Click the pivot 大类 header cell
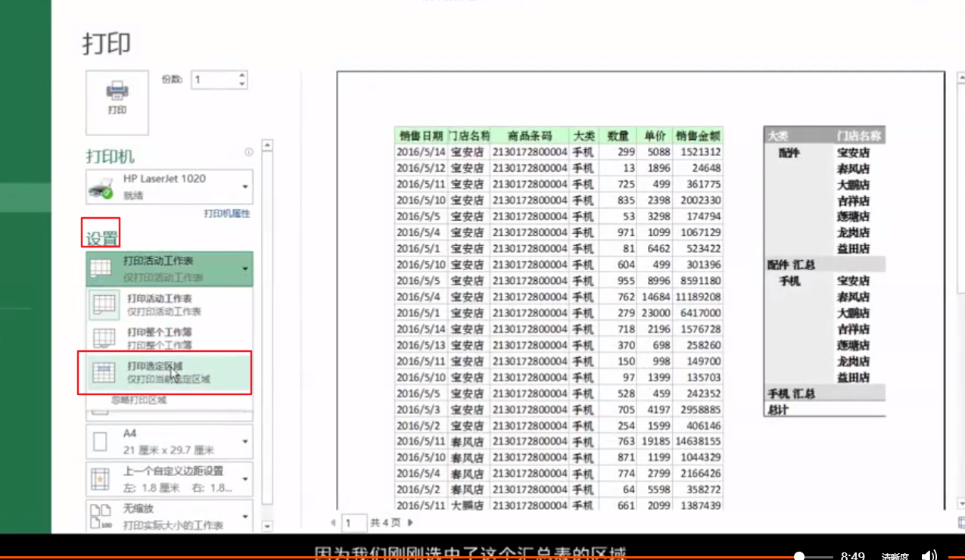The height and width of the screenshot is (560, 965). point(798,135)
